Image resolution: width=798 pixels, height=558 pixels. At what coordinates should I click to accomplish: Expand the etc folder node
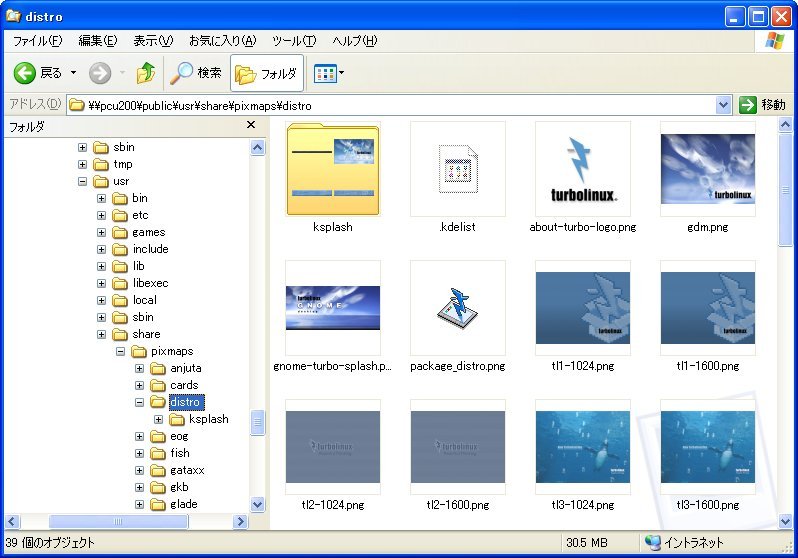point(101,215)
